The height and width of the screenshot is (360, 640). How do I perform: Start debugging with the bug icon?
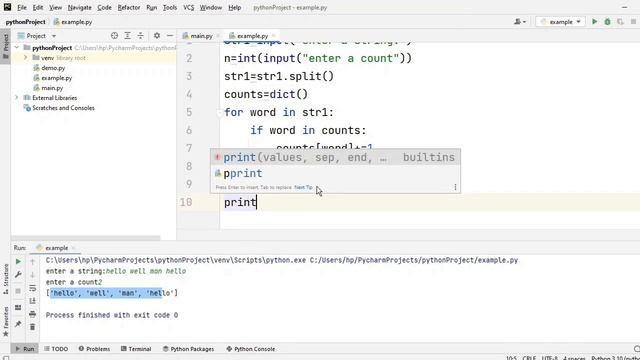click(607, 22)
